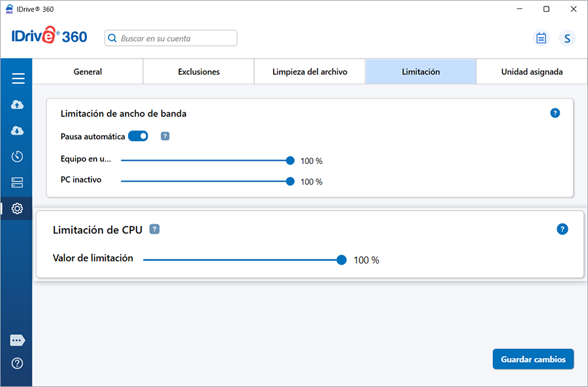This screenshot has width=588, height=387.
Task: Open the cloud restore download icon
Action: (18, 131)
